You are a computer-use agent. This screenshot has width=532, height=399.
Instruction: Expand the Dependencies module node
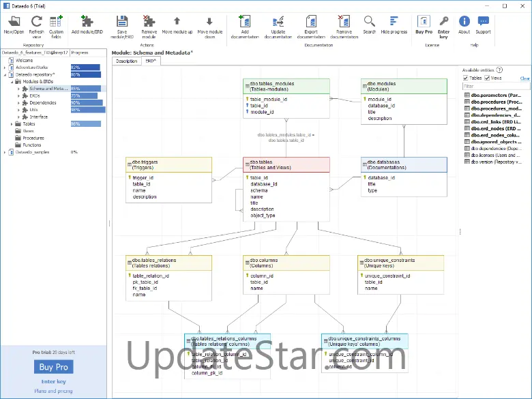pyautogui.click(x=18, y=103)
